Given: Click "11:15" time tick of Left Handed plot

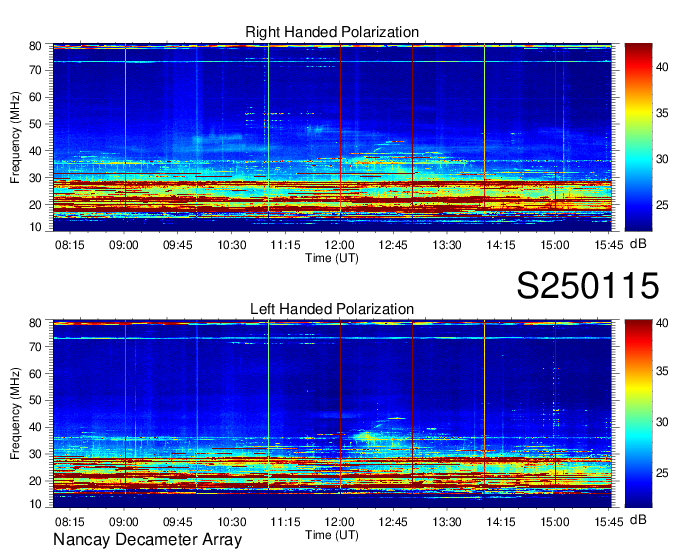Looking at the screenshot, I should 285,521.
